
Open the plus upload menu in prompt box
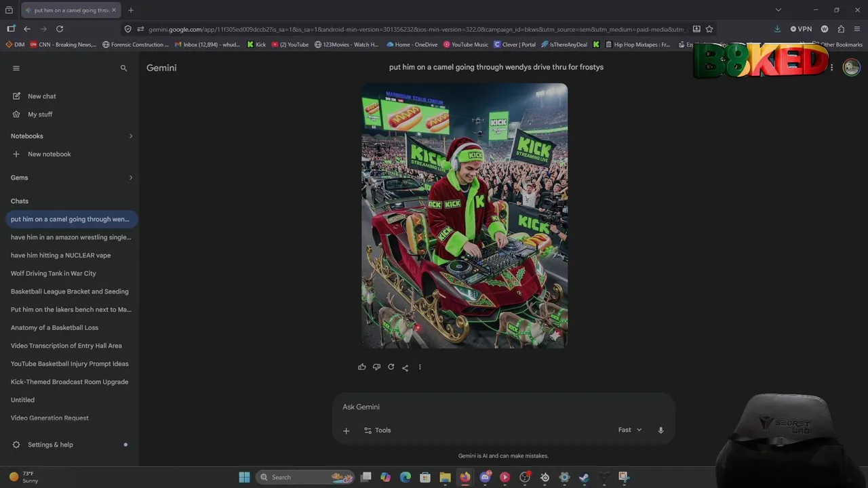[346, 430]
